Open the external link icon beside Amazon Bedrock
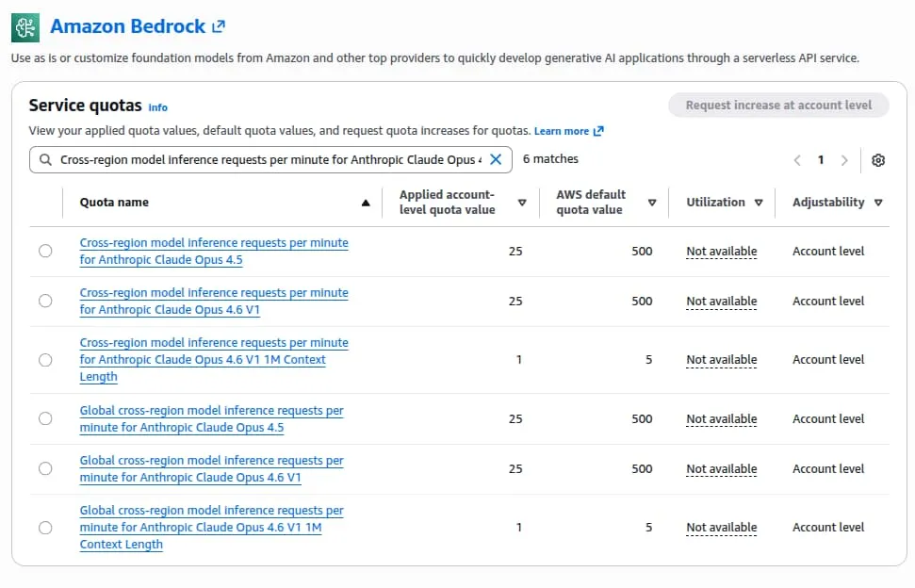This screenshot has width=915, height=588. 219,27
